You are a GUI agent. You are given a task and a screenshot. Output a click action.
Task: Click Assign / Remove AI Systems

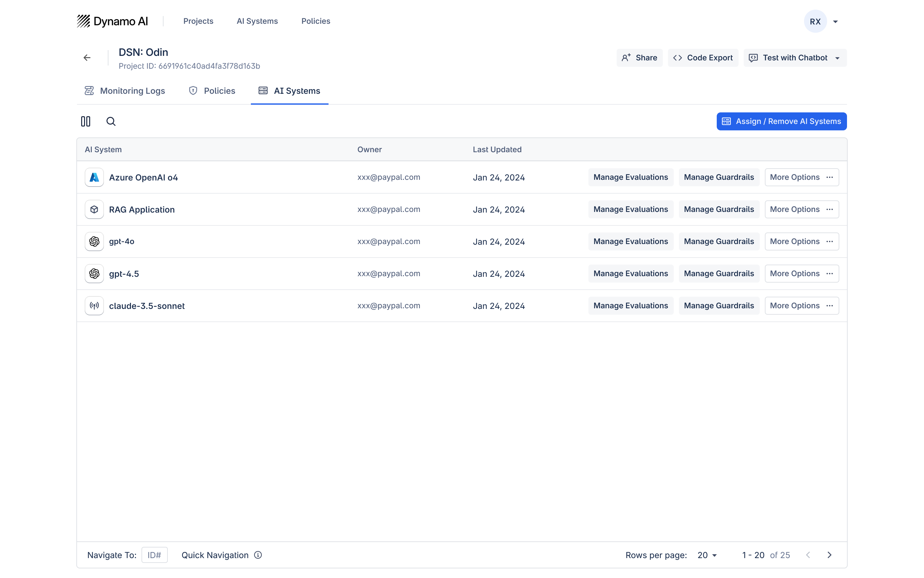[x=782, y=121]
